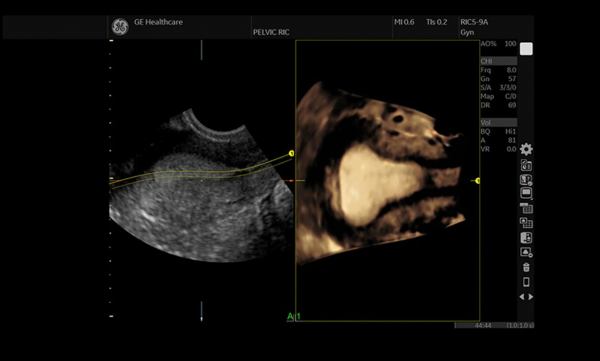Image resolution: width=600 pixels, height=361 pixels.
Task: Click the image table layout icon below the gear
Action: [526, 165]
